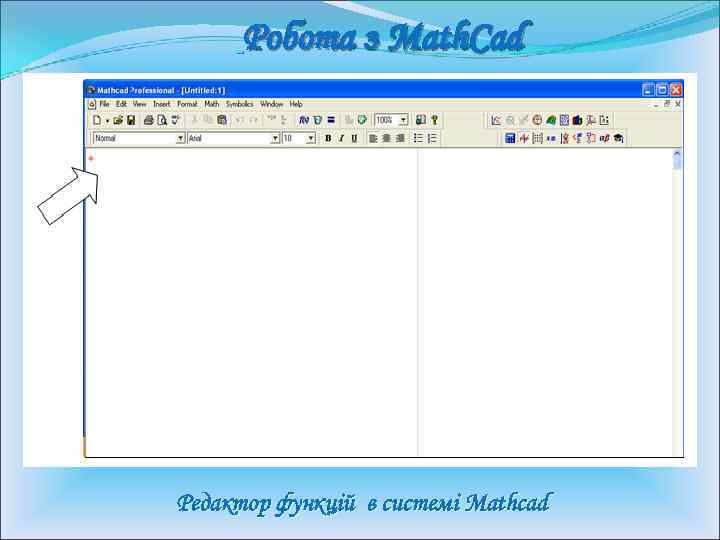
Task: Open the Evaluation toolbar (x=) icon
Action: pyautogui.click(x=551, y=138)
